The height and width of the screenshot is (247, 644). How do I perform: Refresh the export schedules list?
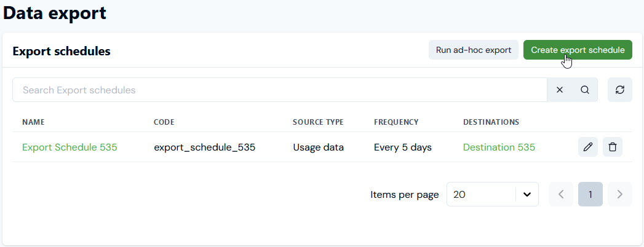(x=620, y=90)
